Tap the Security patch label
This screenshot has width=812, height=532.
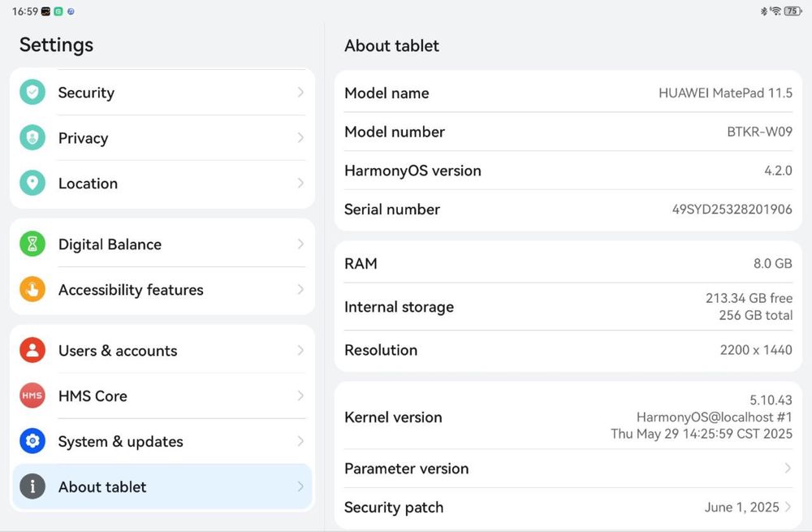[x=394, y=508]
